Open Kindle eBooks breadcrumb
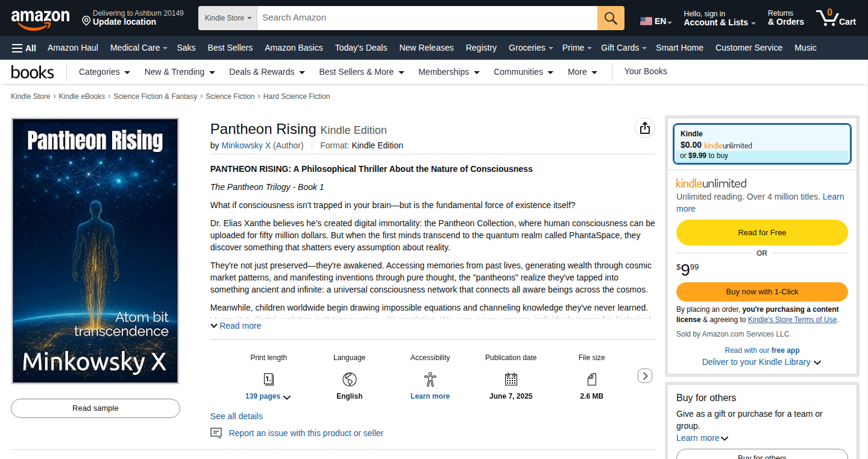868x459 pixels. tap(82, 97)
